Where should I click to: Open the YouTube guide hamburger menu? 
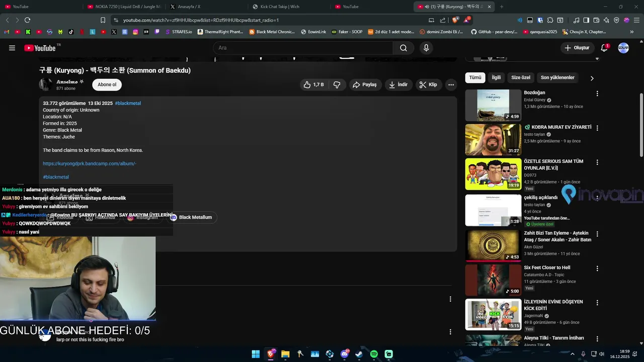pos(12,48)
